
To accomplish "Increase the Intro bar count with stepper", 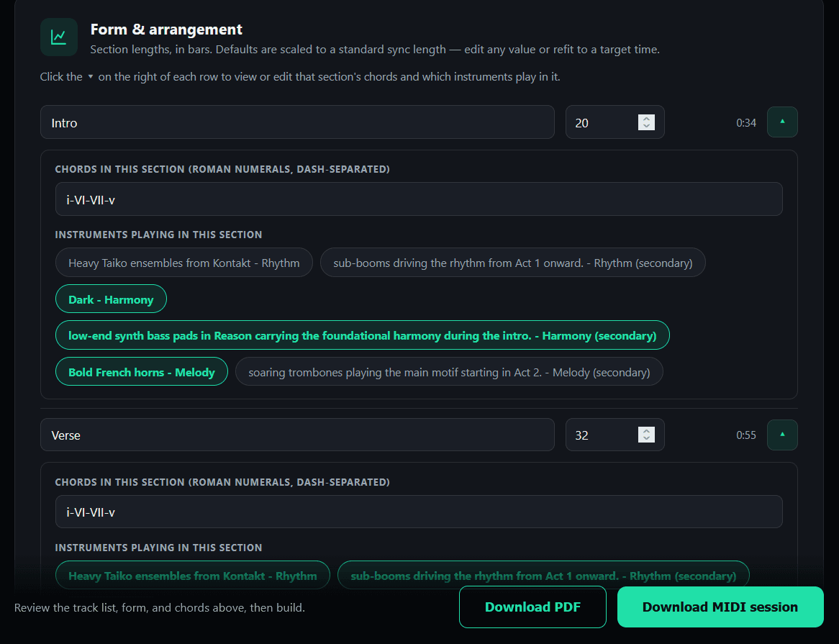I will (x=646, y=119).
